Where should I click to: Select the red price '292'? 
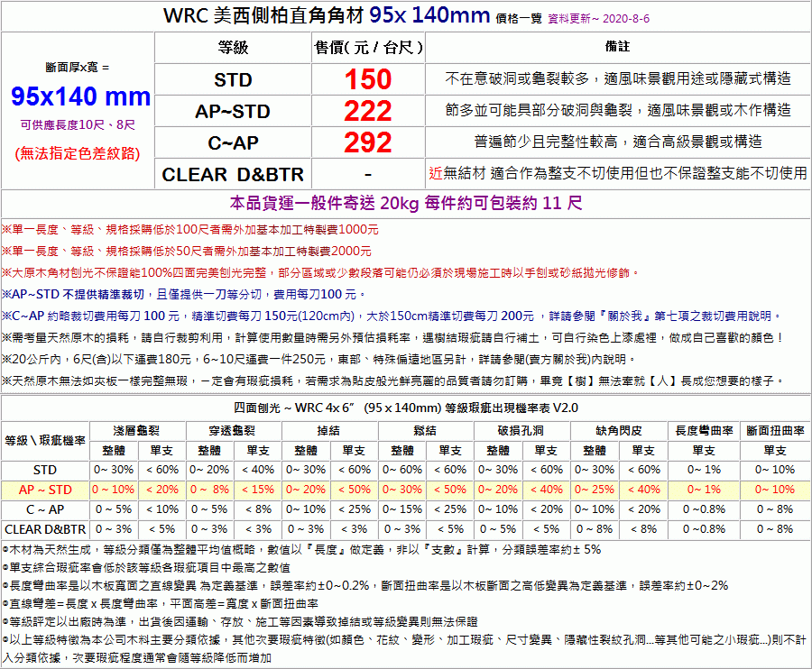[x=368, y=142]
